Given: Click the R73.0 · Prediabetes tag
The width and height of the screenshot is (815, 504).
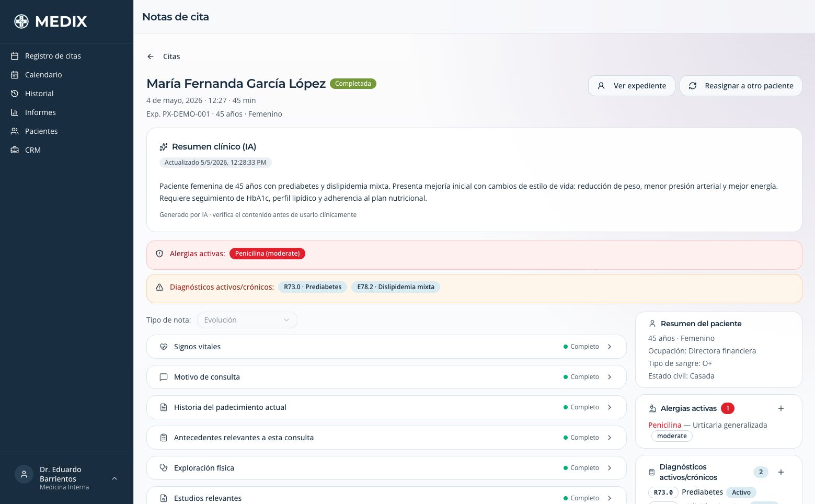Looking at the screenshot, I should pyautogui.click(x=313, y=287).
